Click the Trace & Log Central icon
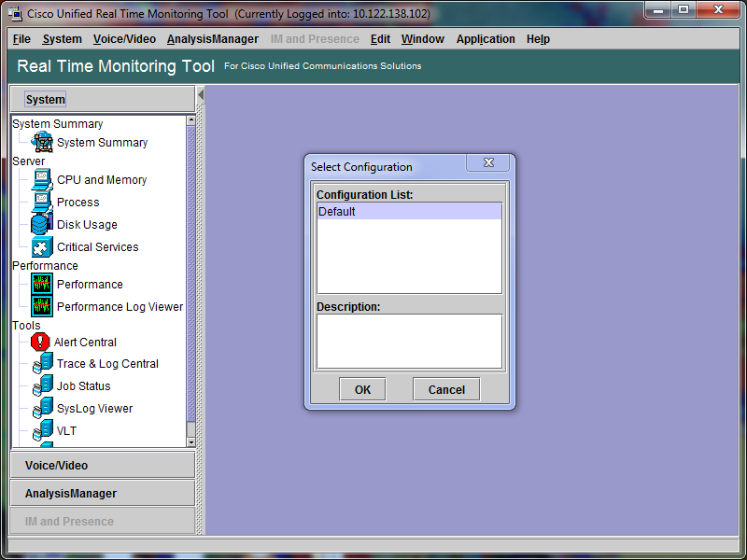 pyautogui.click(x=43, y=363)
